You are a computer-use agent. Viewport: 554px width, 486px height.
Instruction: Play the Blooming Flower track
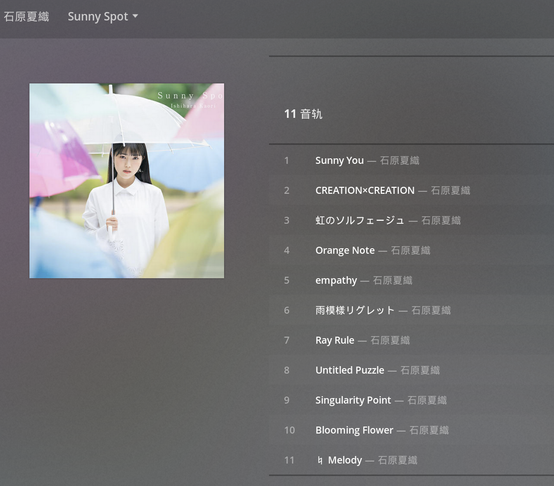354,431
